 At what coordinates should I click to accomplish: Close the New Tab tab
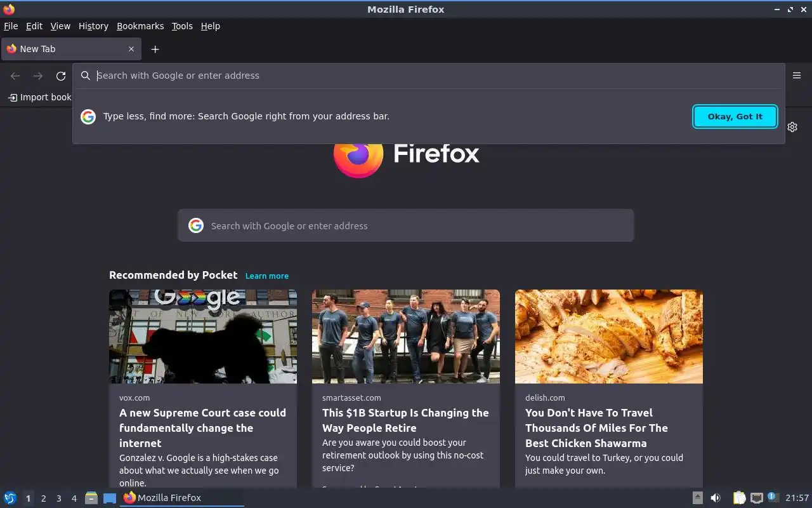click(x=131, y=49)
